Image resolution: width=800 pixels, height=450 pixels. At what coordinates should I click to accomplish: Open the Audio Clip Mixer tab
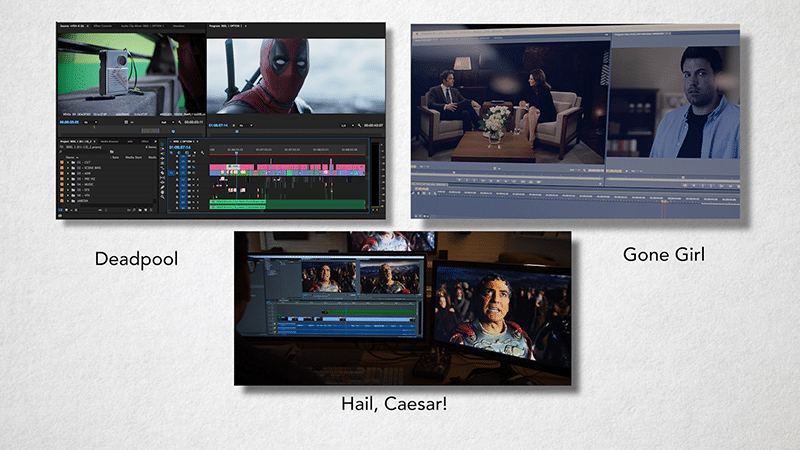click(142, 26)
